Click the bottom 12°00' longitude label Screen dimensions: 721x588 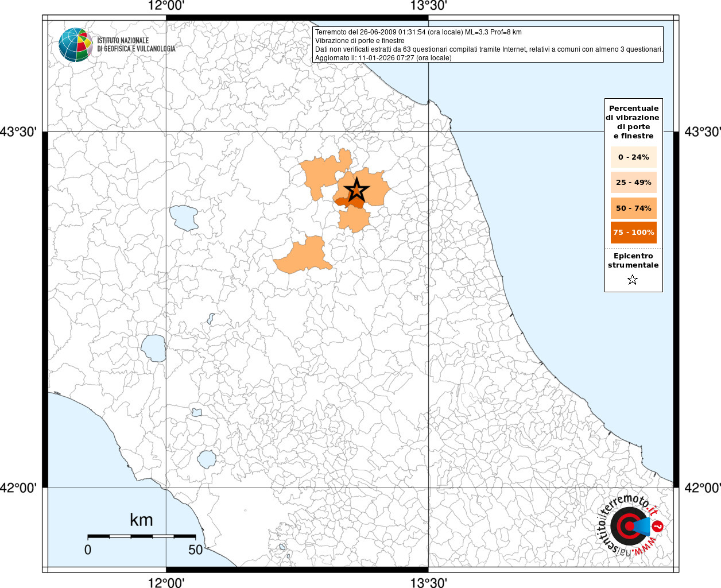coord(166,582)
